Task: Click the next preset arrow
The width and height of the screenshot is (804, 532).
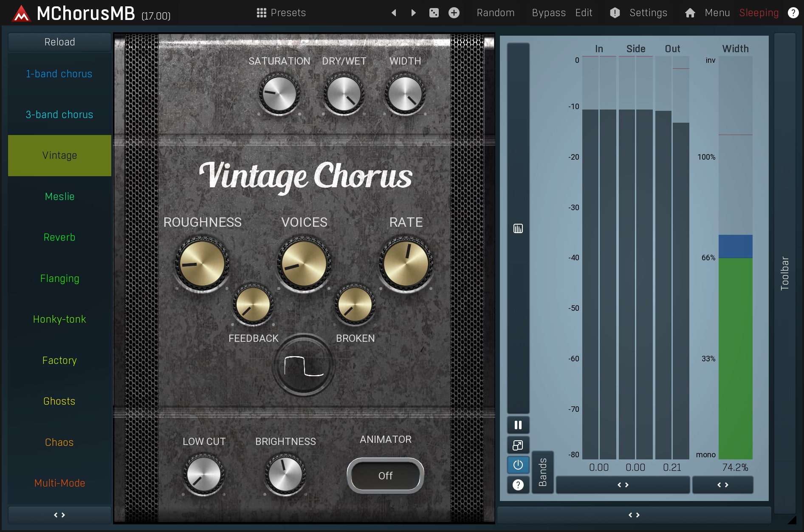Action: 413,13
